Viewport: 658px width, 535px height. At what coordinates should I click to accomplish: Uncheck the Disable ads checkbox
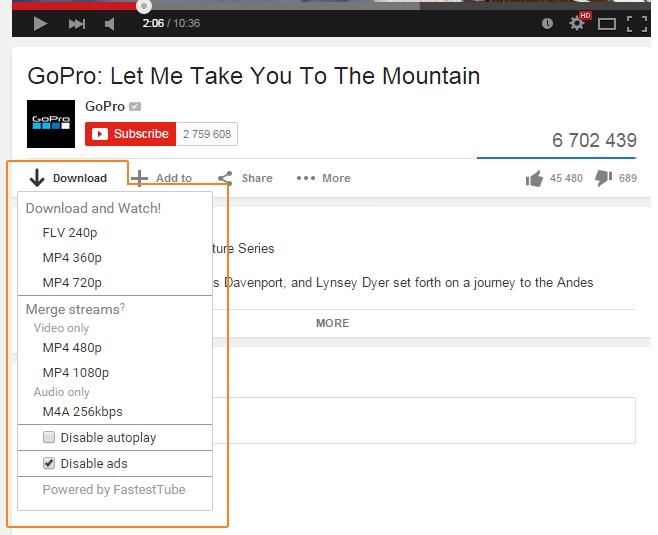point(49,463)
